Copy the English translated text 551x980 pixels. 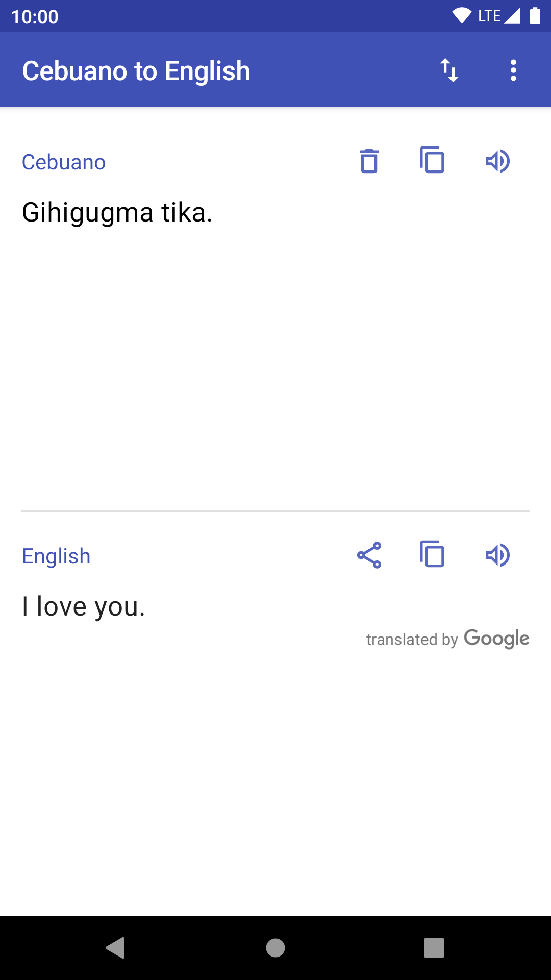pos(432,554)
